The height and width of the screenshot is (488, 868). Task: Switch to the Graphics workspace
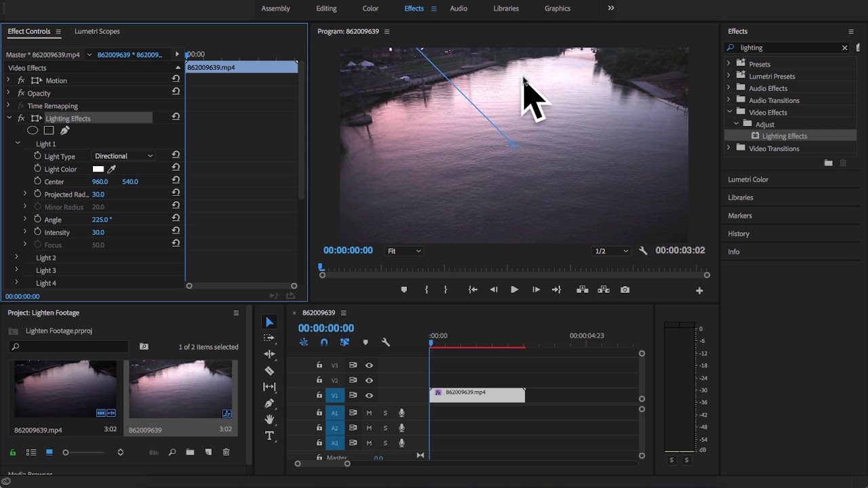pos(557,8)
